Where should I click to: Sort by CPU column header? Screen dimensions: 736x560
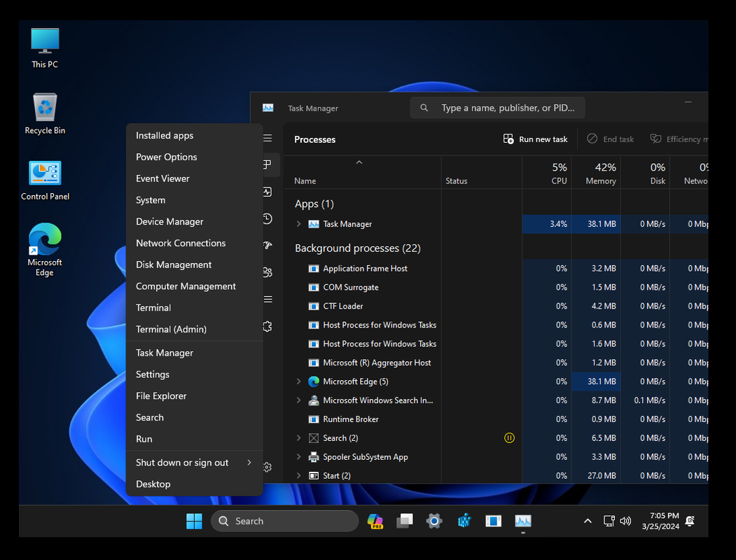coord(547,173)
